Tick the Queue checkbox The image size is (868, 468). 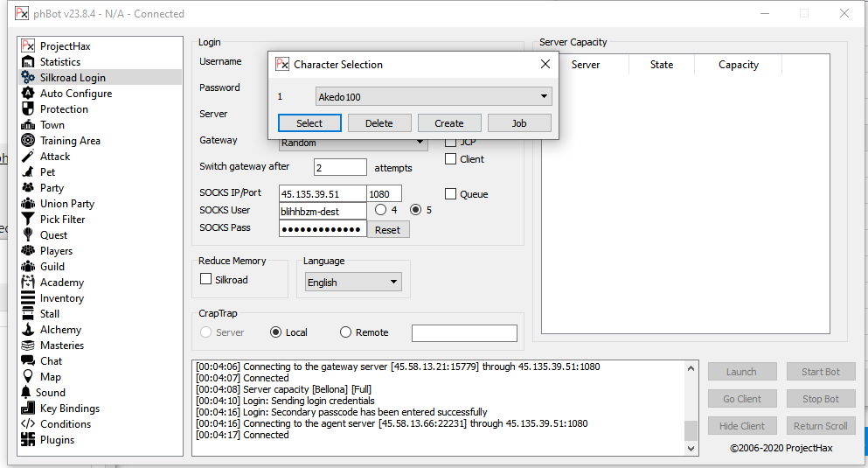451,194
